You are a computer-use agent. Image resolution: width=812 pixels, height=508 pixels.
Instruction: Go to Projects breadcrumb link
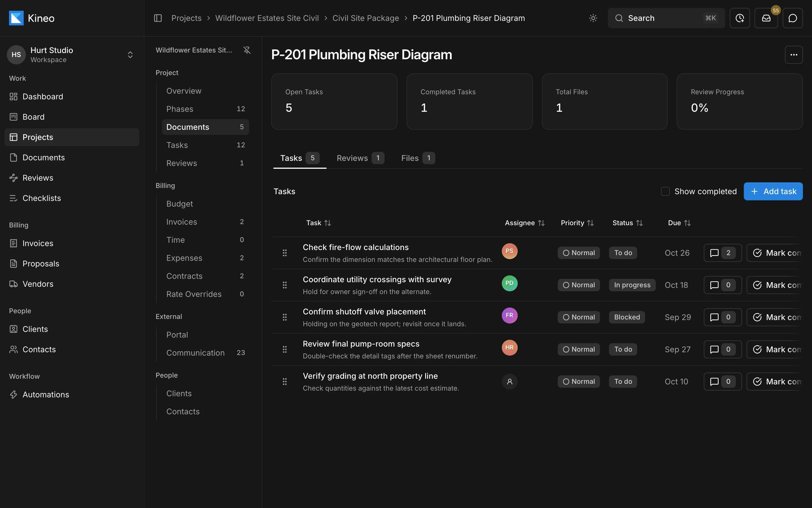pos(186,18)
